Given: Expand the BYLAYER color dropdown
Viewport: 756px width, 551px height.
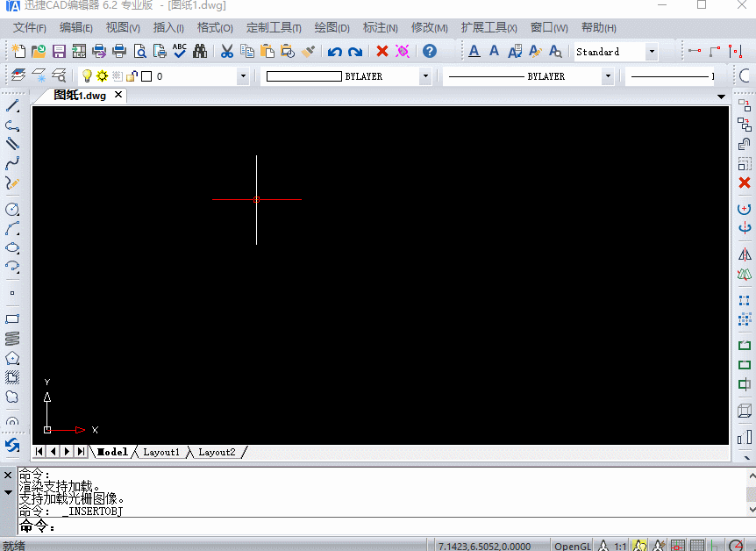Looking at the screenshot, I should coord(425,76).
